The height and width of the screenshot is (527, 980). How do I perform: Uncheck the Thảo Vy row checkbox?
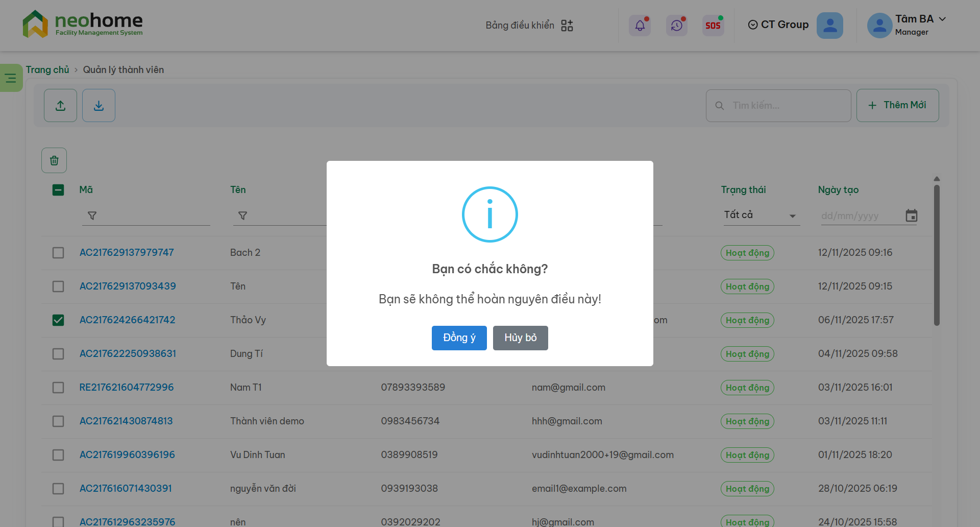[58, 320]
